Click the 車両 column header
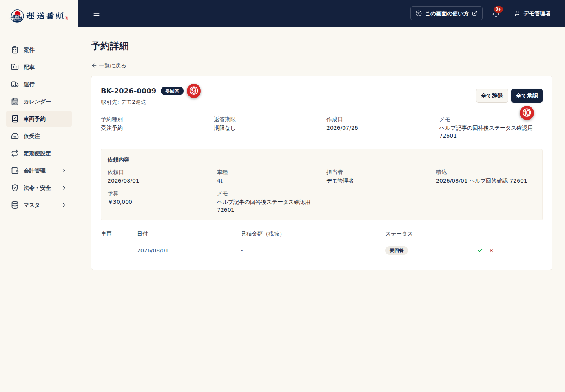Image resolution: width=565 pixels, height=392 pixels. tap(106, 234)
